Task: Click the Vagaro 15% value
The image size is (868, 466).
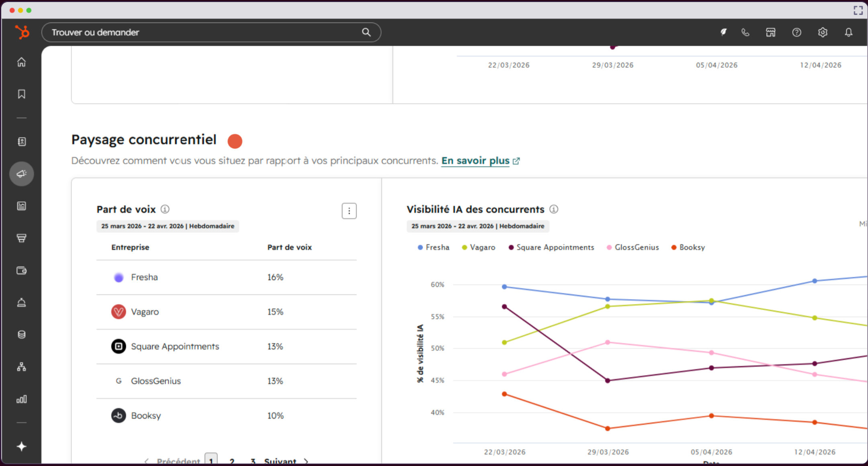Action: pyautogui.click(x=276, y=312)
